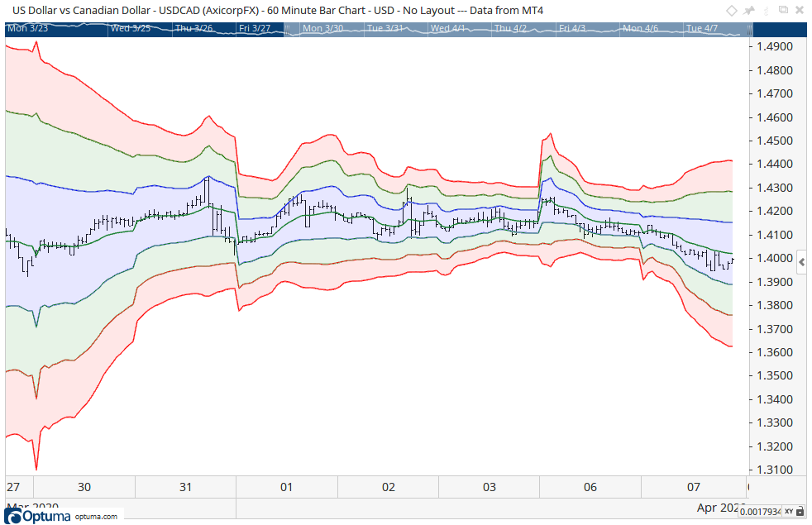This screenshot has height=525, width=812.
Task: Click the date axis label '30'
Action: (84, 487)
